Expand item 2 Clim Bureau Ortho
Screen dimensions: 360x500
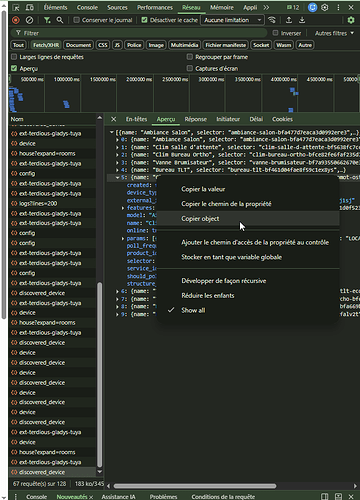click(x=117, y=155)
